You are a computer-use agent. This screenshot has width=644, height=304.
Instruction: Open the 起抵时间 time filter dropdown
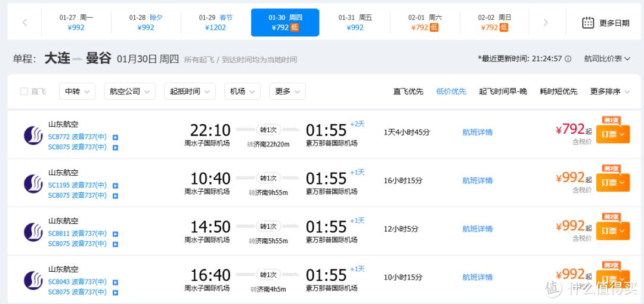click(x=190, y=91)
